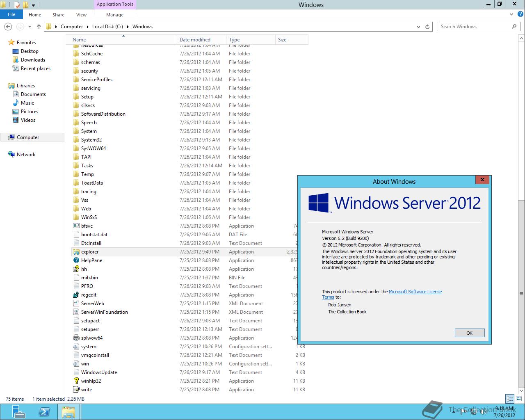The width and height of the screenshot is (525, 420).
Task: Open the Share ribbon tab
Action: pos(58,15)
